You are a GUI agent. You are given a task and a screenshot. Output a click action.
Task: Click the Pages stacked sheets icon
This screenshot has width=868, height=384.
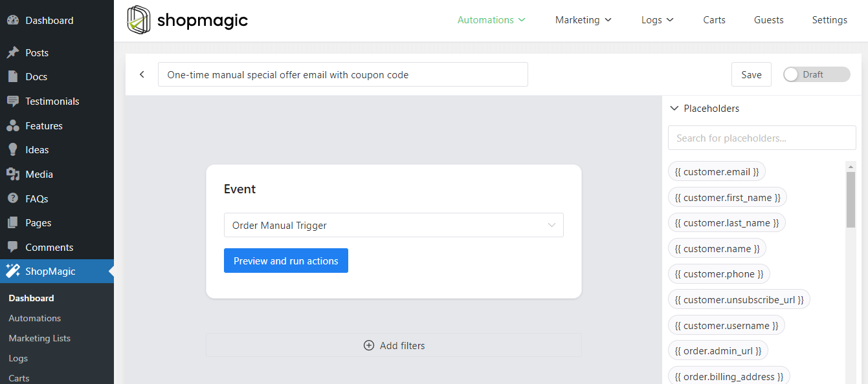point(12,222)
